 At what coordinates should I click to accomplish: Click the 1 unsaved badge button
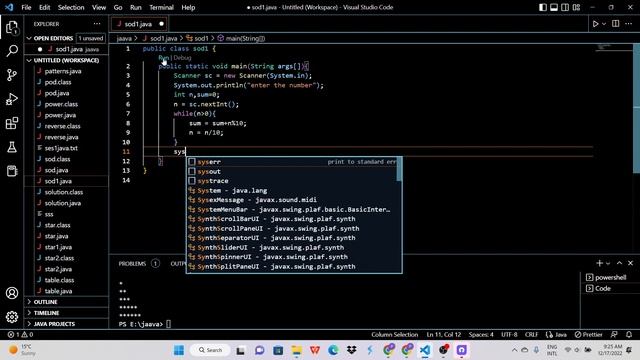click(91, 38)
